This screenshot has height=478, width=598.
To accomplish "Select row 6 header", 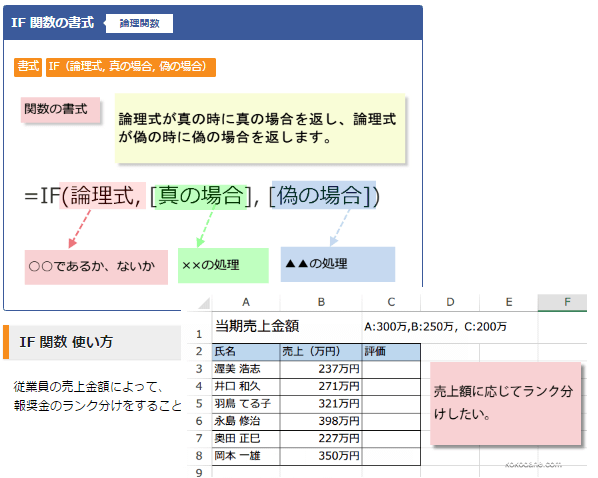I will pos(199,421).
